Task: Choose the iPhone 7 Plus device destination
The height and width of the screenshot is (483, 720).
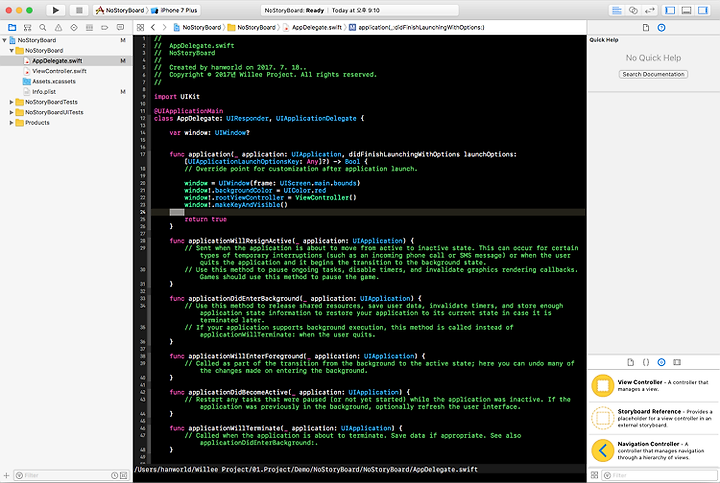Action: point(174,10)
